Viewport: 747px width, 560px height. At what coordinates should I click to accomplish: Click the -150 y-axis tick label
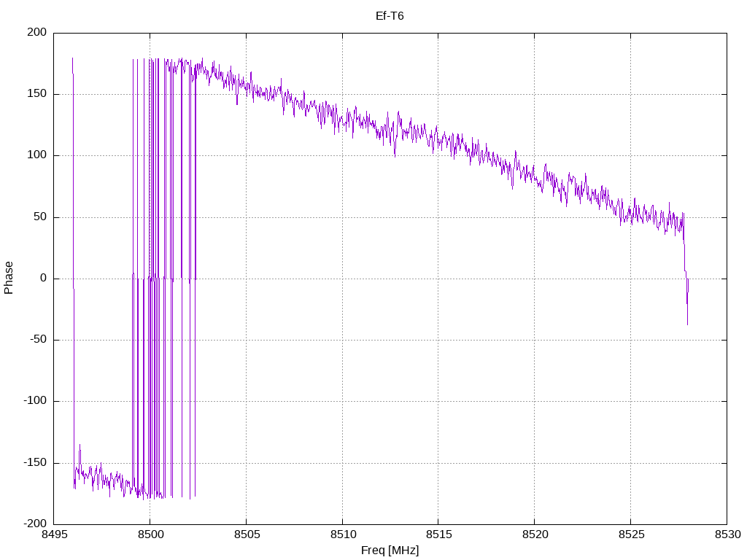(x=35, y=462)
